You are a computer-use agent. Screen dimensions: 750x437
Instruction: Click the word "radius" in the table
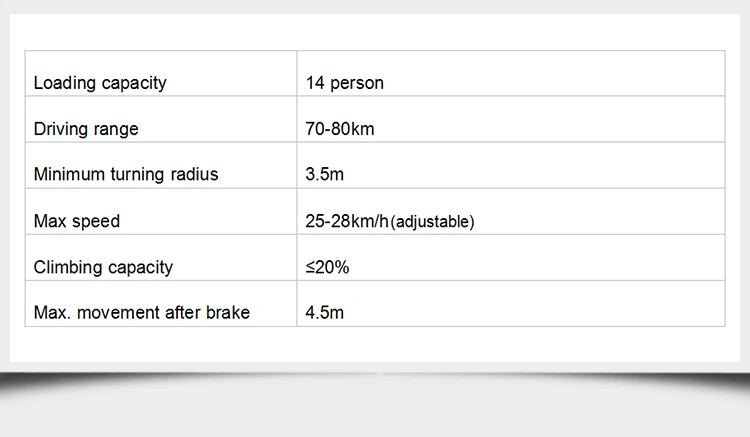click(192, 175)
